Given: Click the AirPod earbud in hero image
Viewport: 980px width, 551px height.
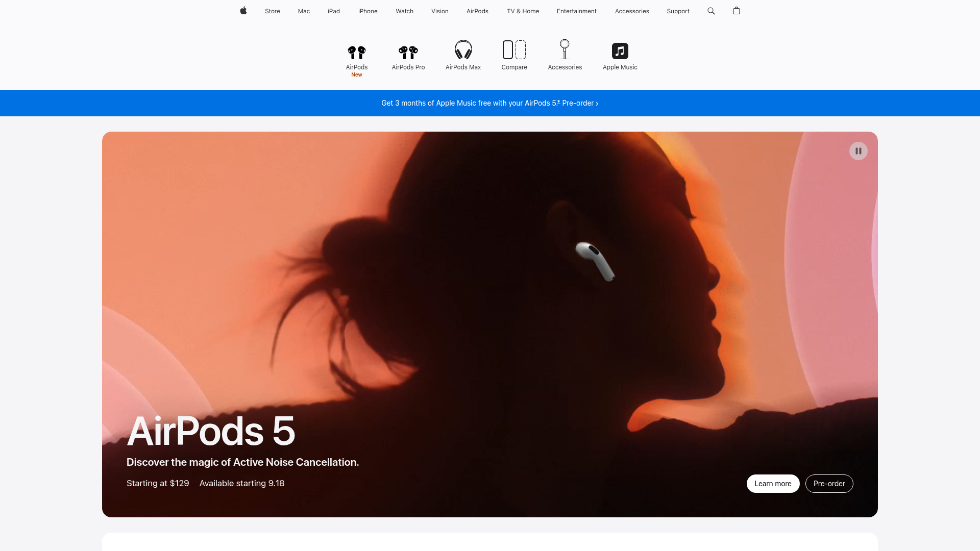Looking at the screenshot, I should pos(595,261).
